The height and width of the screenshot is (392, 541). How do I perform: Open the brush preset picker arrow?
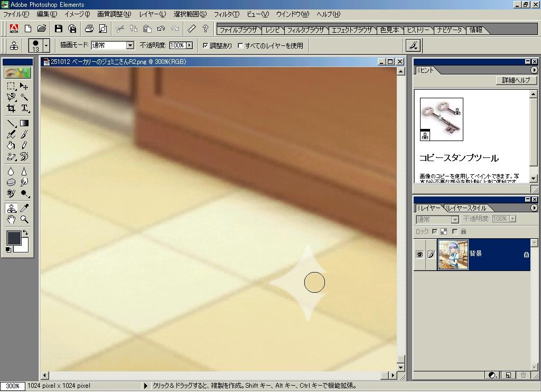[46, 46]
